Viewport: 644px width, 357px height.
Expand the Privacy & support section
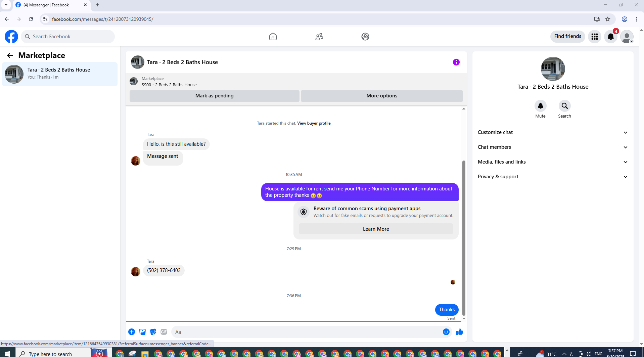pos(553,177)
